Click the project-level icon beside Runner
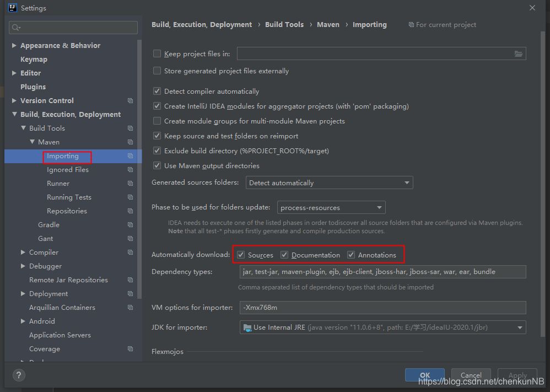Image resolution: width=550 pixels, height=392 pixels. pos(131,184)
